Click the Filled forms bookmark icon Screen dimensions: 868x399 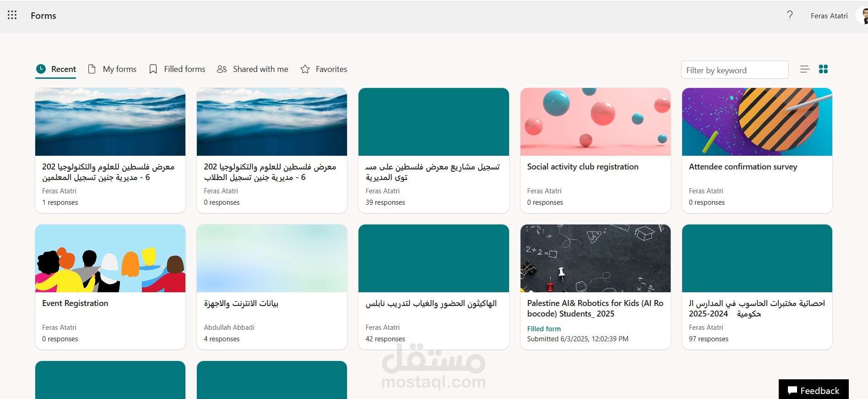click(153, 69)
